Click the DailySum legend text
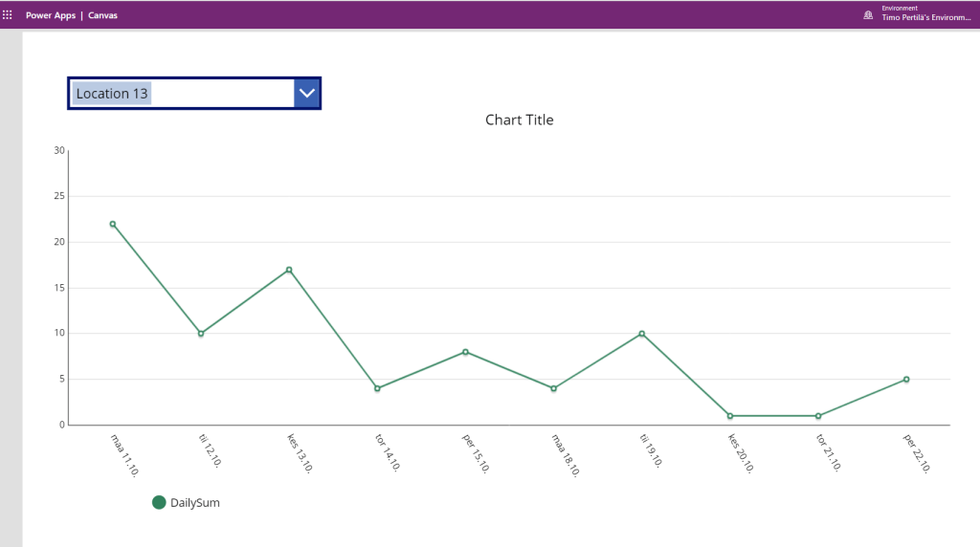This screenshot has height=547, width=980. click(x=195, y=502)
